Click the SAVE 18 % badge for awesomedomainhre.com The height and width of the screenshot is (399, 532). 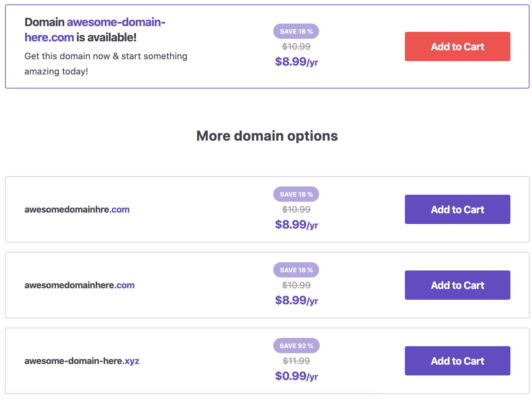click(x=296, y=194)
